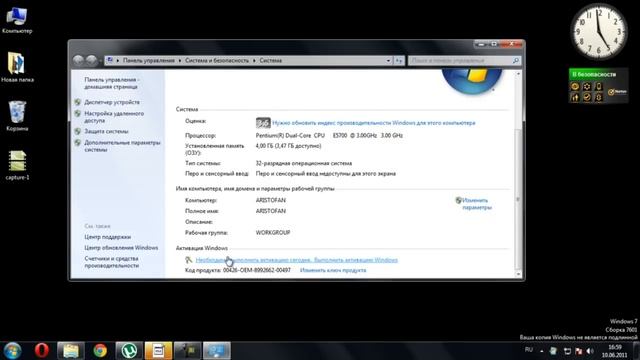Open Счетчики и средства производительности link
Image resolution: width=640 pixels, height=360 pixels.
[x=111, y=262]
